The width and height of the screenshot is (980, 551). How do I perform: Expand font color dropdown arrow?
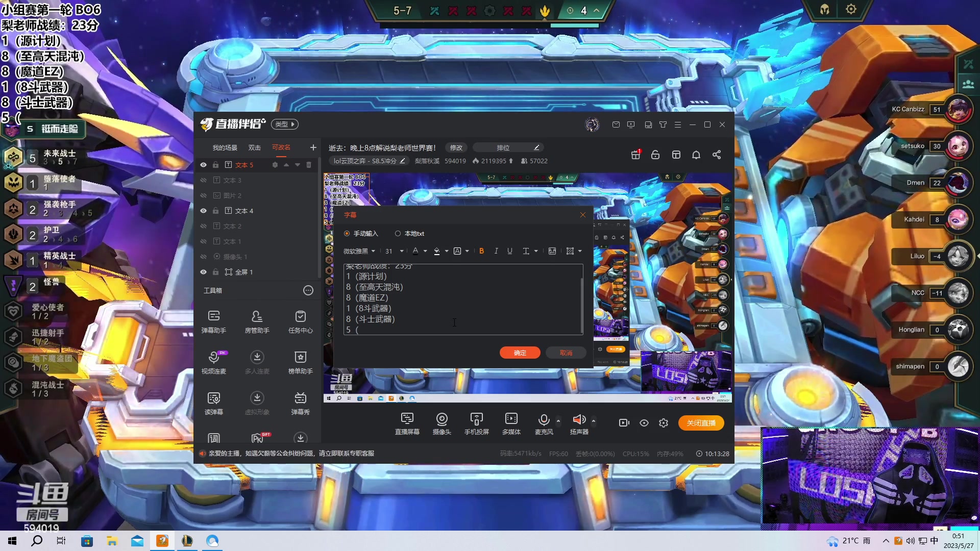425,251
